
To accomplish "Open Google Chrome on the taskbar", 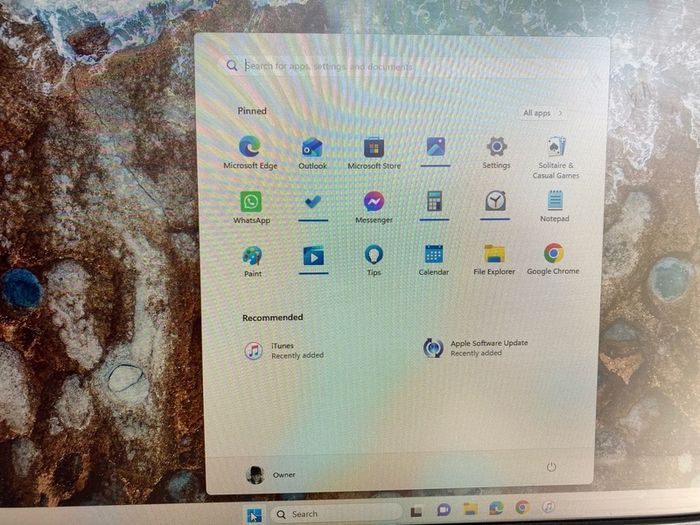I will pyautogui.click(x=522, y=507).
